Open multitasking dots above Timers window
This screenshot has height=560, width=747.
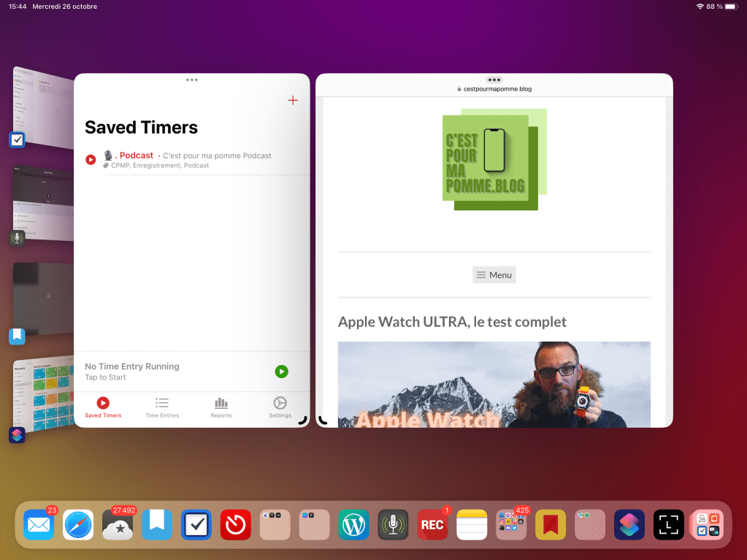[x=192, y=80]
